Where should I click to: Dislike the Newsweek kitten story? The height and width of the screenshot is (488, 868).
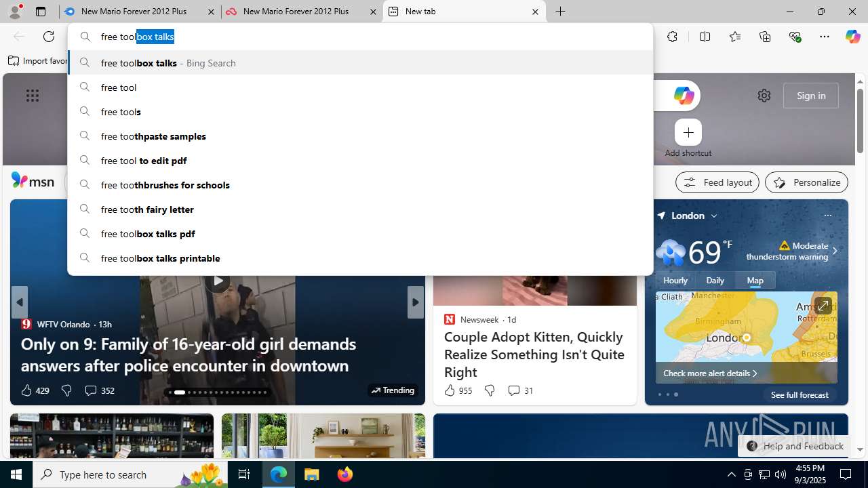pos(489,390)
